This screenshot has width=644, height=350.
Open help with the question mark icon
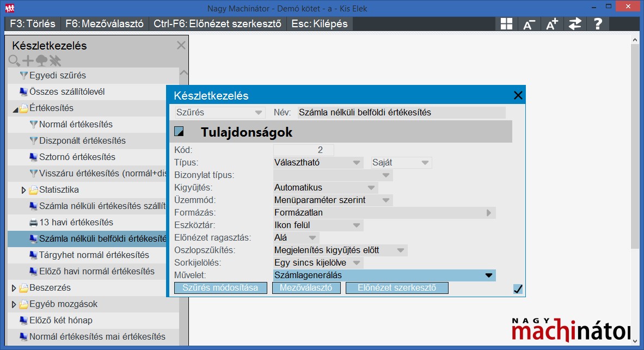[x=598, y=24]
